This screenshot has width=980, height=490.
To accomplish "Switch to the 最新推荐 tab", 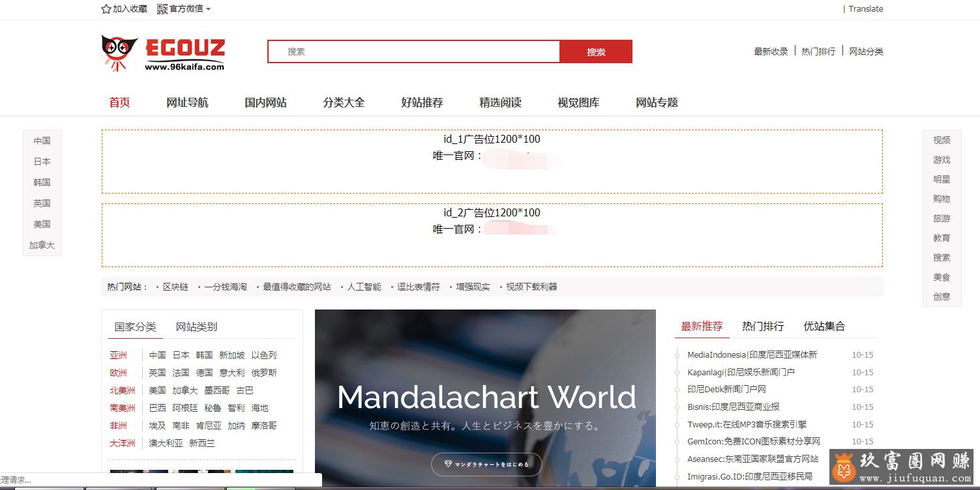I will coord(702,326).
